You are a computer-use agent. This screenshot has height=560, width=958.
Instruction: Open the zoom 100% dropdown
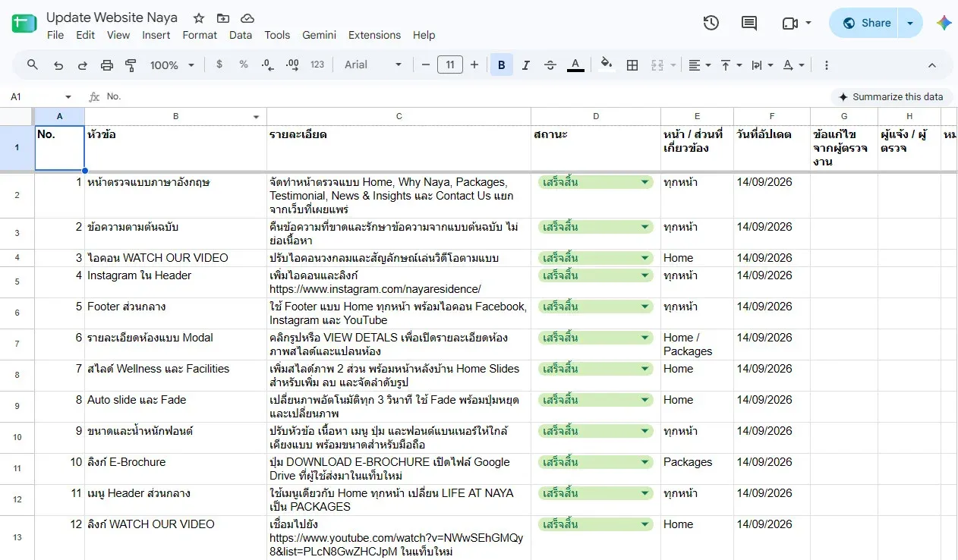(x=172, y=65)
